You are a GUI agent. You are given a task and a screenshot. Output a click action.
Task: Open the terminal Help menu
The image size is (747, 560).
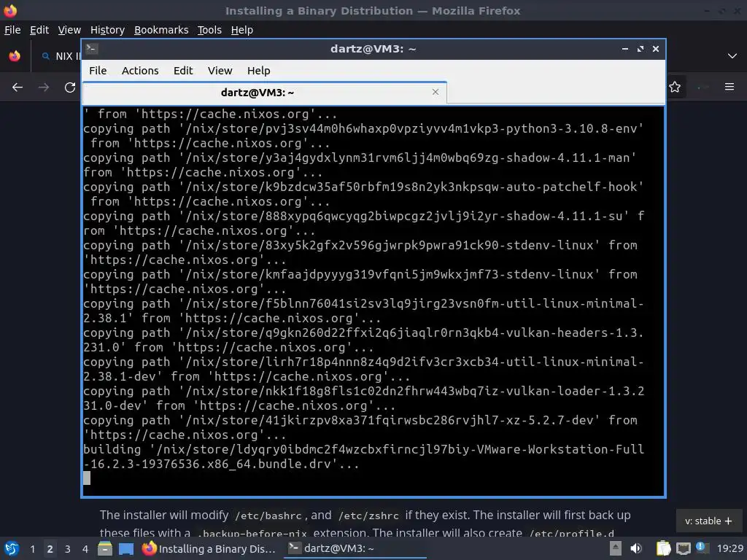[x=259, y=71]
